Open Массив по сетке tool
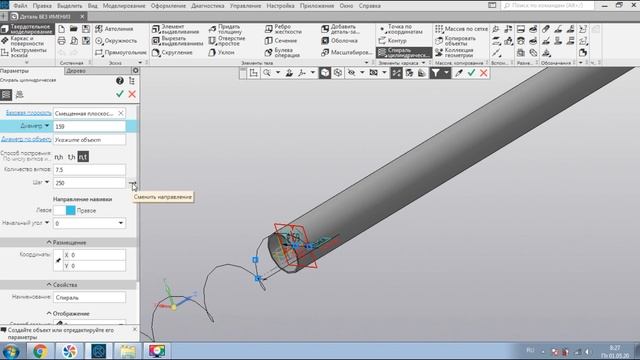This screenshot has height=360, width=640. coord(461,29)
